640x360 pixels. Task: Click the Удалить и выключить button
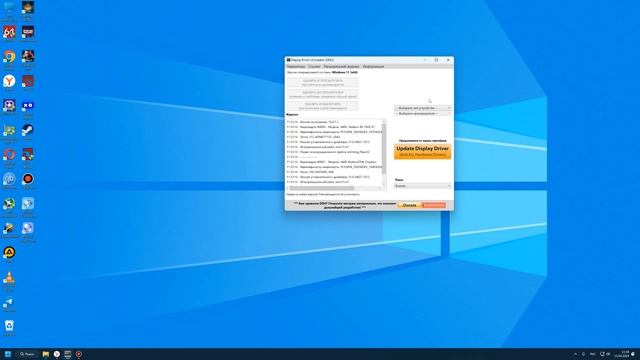(x=322, y=106)
